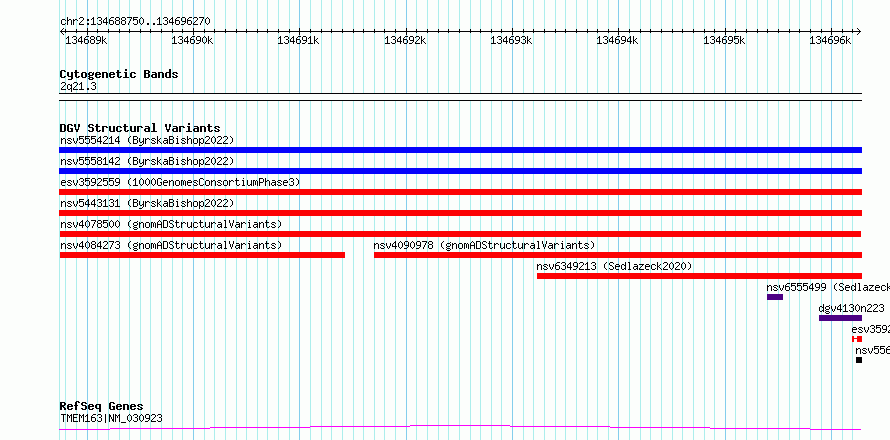Select the 2q21.3 cytogenetic band label
The height and width of the screenshot is (440, 890).
(x=78, y=86)
